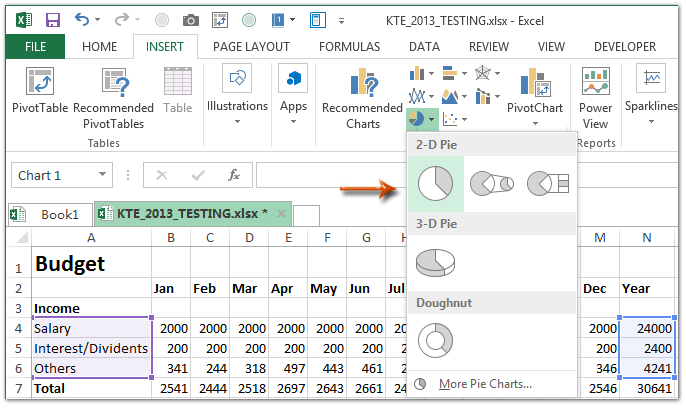Select the 24000 salary year cell
The height and width of the screenshot is (410, 686).
click(x=647, y=328)
